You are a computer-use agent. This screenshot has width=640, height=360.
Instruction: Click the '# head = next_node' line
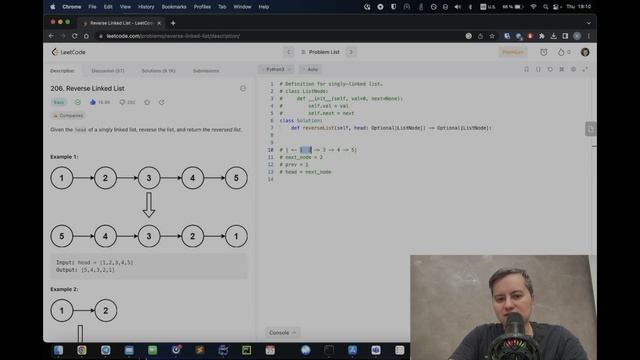(x=305, y=172)
